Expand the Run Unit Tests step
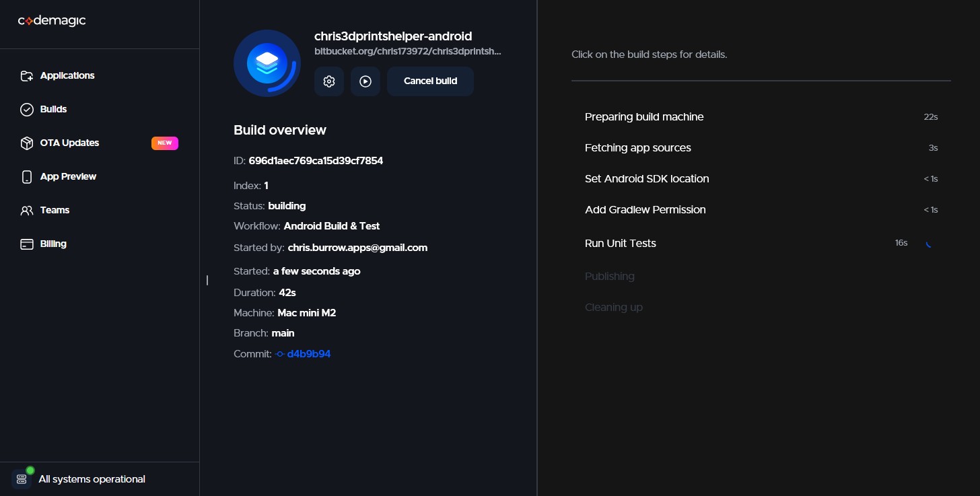980x496 pixels. click(x=761, y=243)
